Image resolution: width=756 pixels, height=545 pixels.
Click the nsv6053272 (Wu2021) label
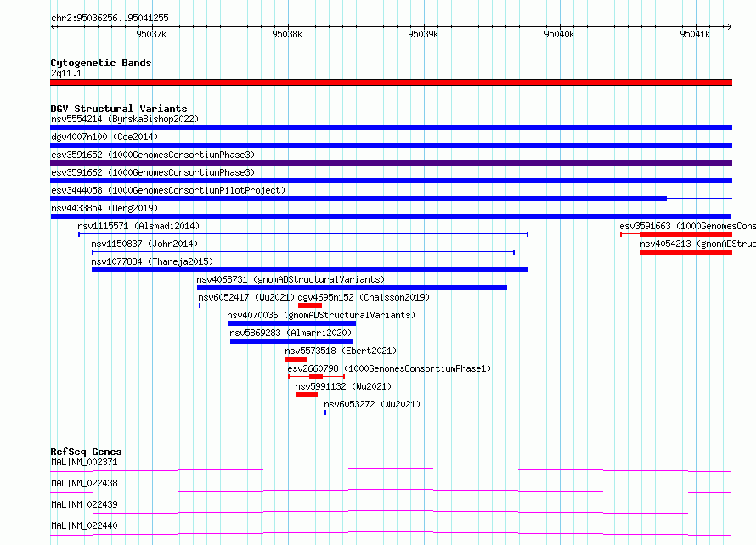click(x=372, y=404)
